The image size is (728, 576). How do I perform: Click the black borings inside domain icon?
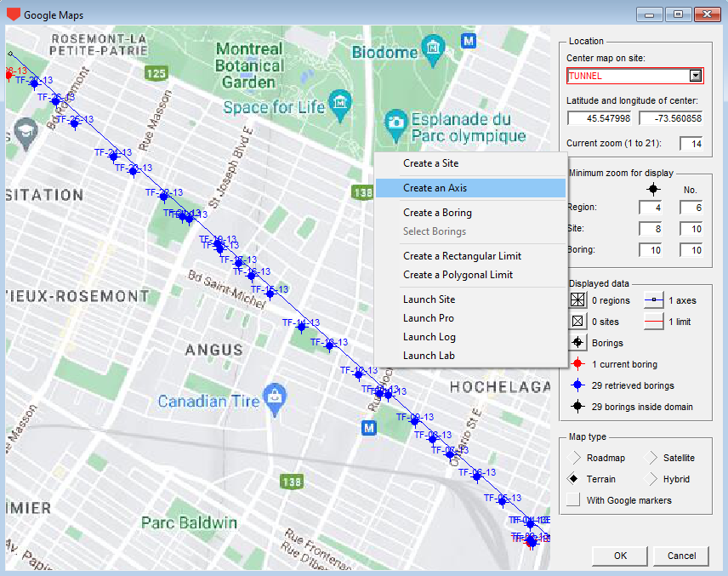tap(577, 407)
